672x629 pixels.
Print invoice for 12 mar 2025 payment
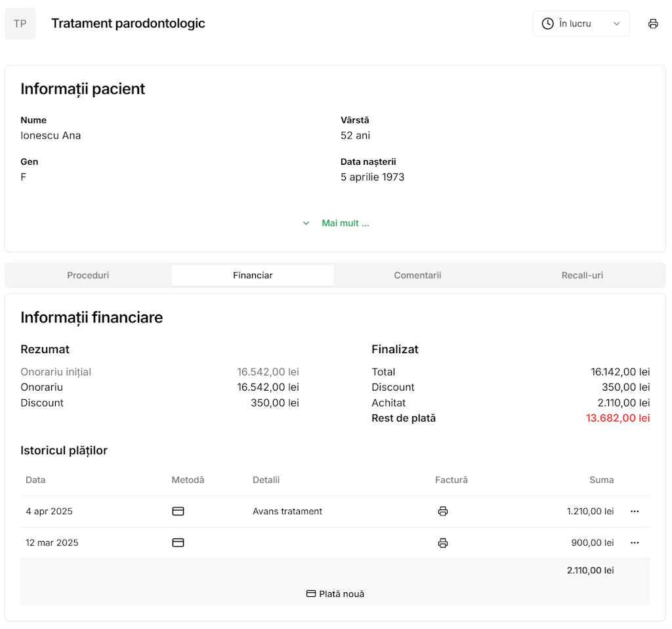443,543
